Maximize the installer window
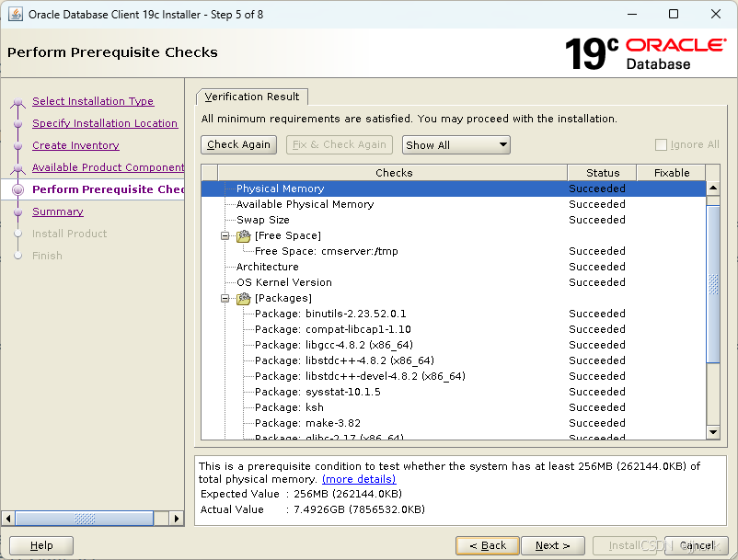The image size is (738, 560). (674, 14)
